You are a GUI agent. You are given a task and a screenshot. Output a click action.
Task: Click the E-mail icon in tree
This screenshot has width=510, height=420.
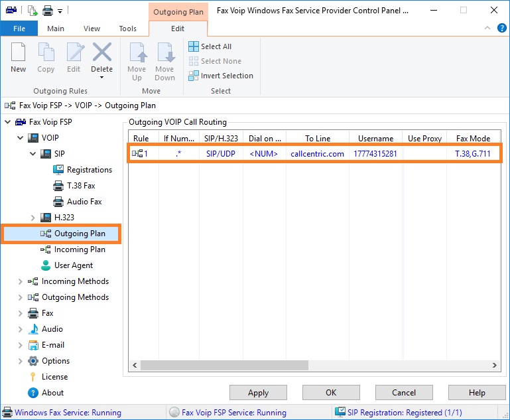pyautogui.click(x=33, y=345)
